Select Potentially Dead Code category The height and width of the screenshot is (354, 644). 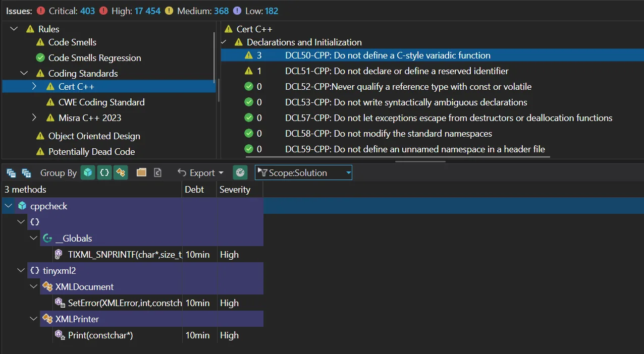click(x=91, y=152)
